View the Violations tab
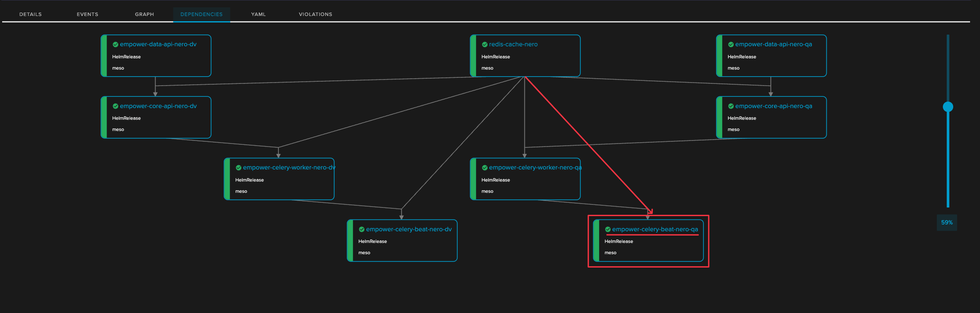This screenshot has height=313, width=980. click(316, 14)
